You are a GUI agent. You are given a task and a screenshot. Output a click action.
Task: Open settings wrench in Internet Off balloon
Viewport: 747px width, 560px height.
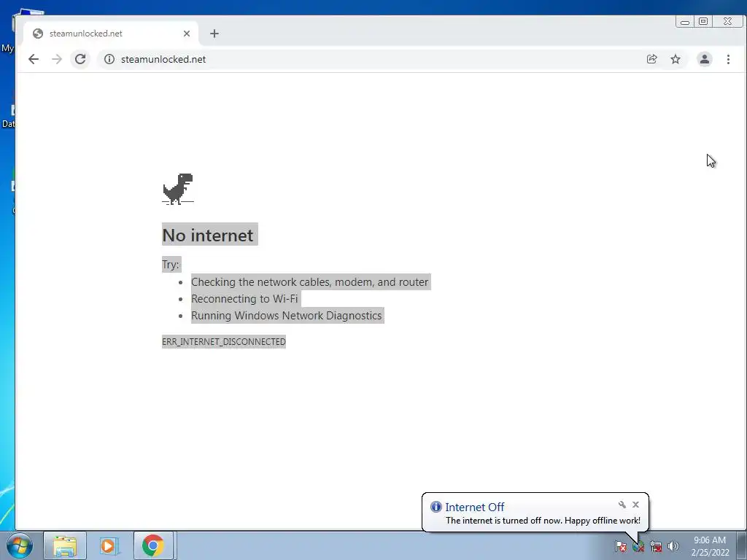pos(622,505)
